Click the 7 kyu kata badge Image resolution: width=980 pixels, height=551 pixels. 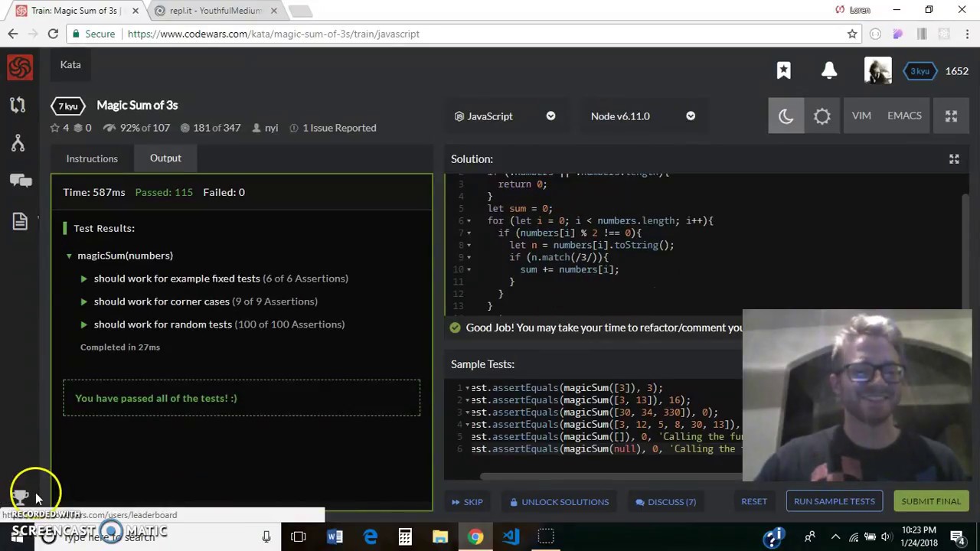[x=68, y=106]
